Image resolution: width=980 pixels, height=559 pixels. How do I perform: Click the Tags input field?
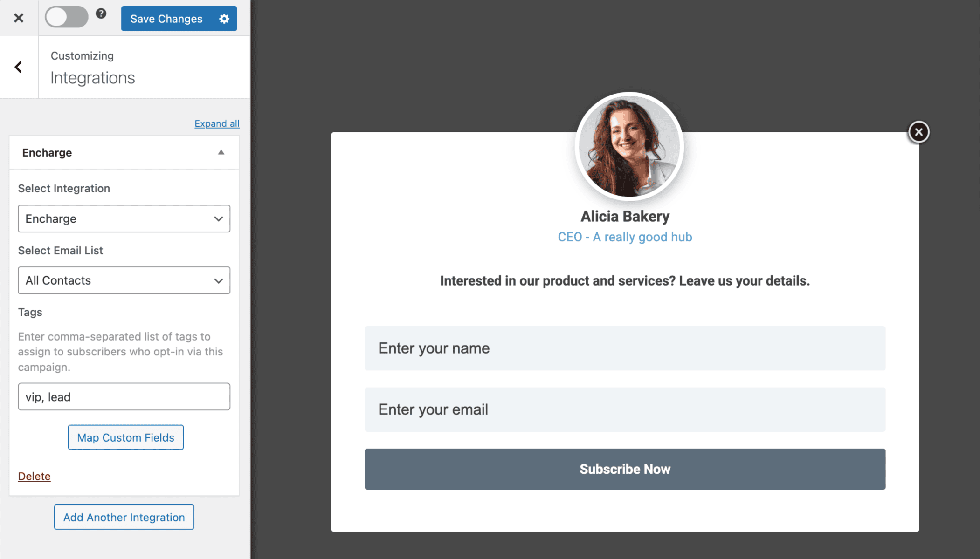click(124, 397)
